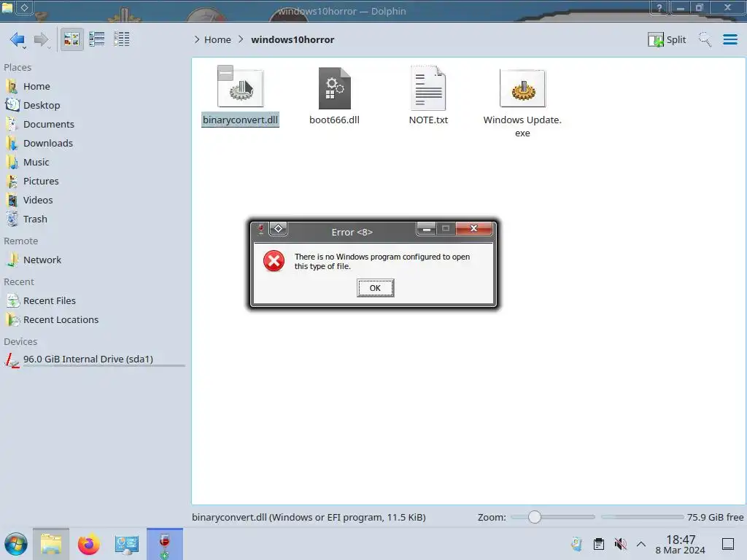Click the status bar text for binaryconvert.dll
This screenshot has height=560, width=747.
point(309,518)
